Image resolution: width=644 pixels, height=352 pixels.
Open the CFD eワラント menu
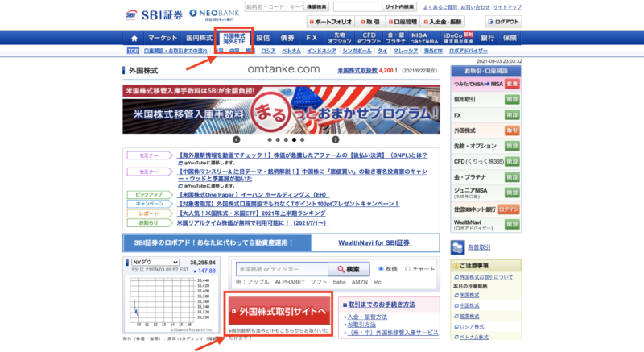369,38
